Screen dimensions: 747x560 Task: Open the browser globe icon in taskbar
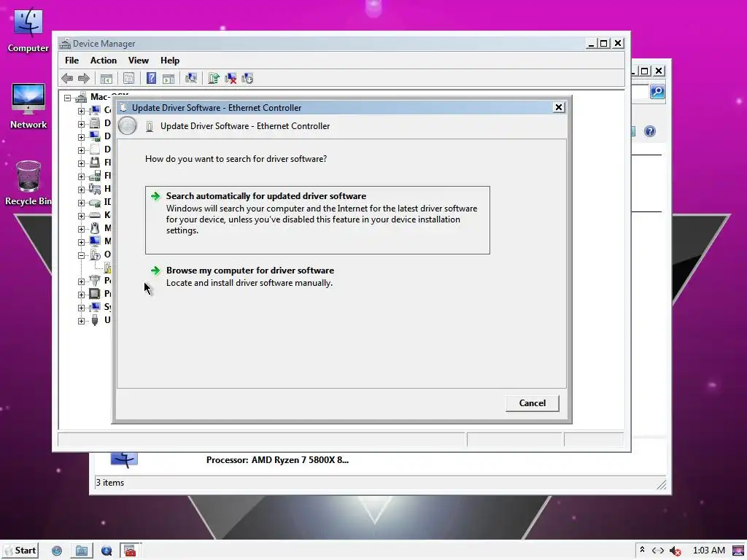57,551
